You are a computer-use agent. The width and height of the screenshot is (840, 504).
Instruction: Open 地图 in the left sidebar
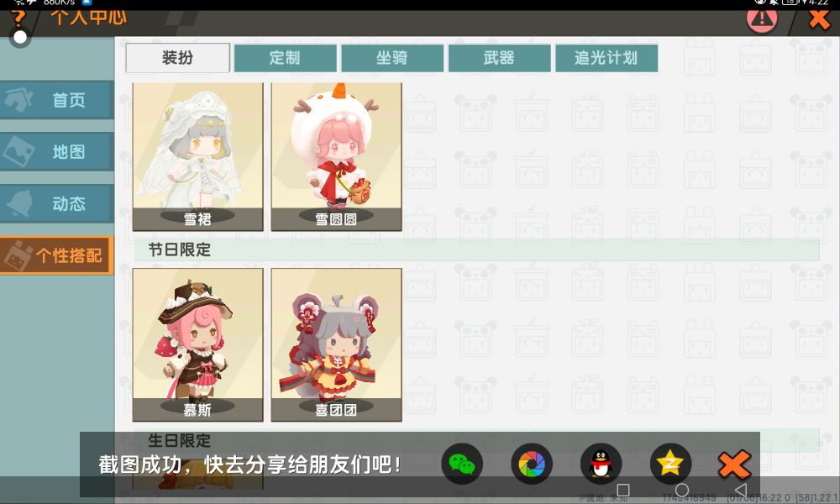[57, 151]
